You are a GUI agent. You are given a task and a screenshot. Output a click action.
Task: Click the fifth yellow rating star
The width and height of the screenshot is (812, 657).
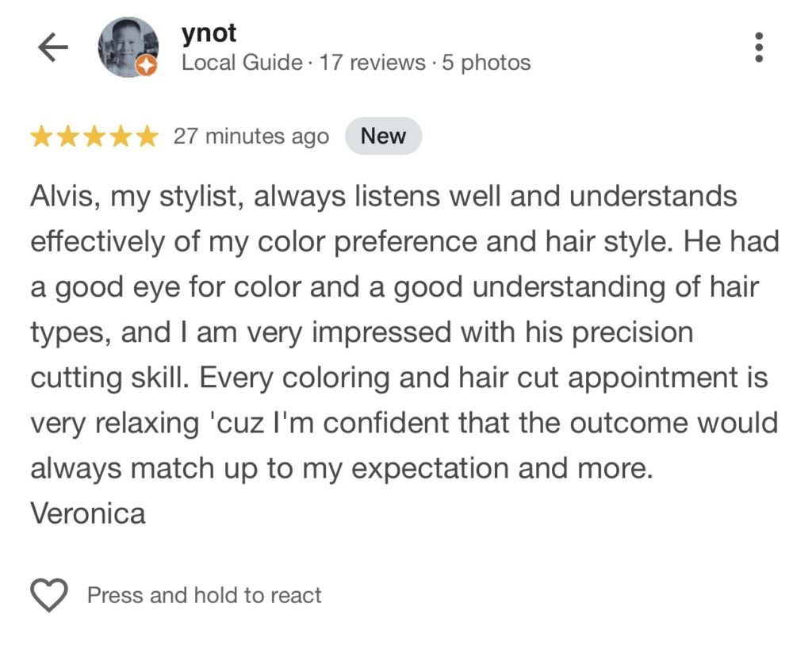pyautogui.click(x=147, y=137)
